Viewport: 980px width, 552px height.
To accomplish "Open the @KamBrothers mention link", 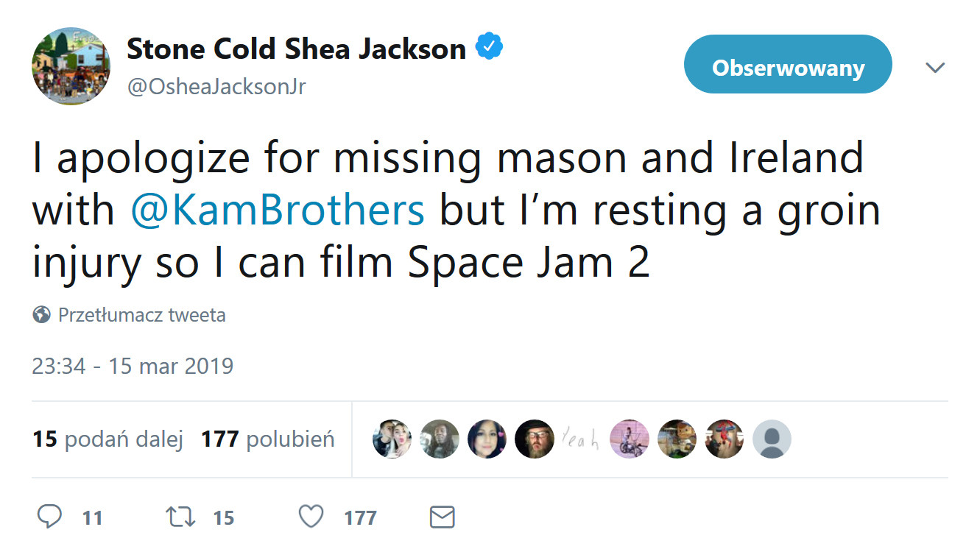I will click(x=277, y=210).
